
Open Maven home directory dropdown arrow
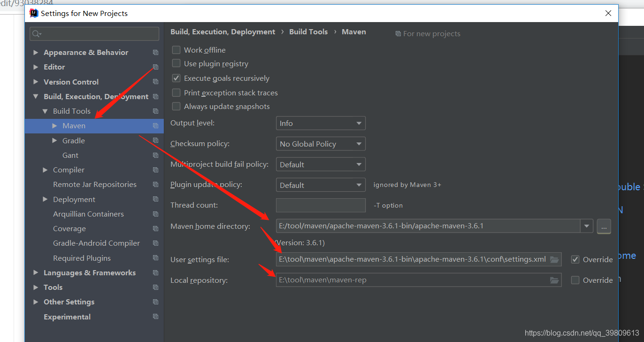pyautogui.click(x=587, y=226)
